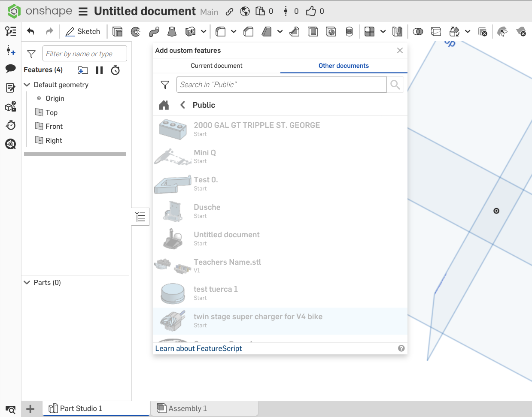Viewport: 532px width, 417px height.
Task: Click the Undo arrow
Action: 30,31
